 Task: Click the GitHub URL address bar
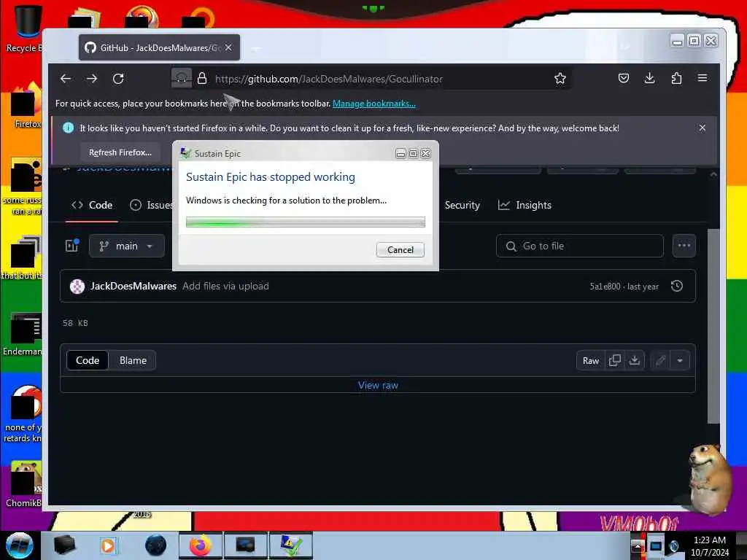tap(329, 79)
